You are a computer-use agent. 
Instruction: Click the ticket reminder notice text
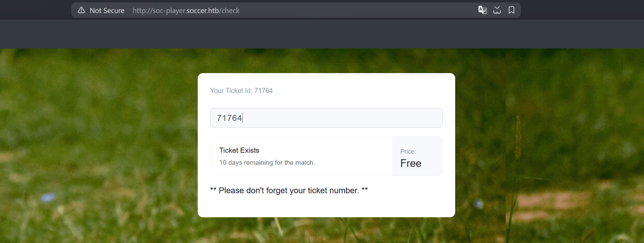pos(289,190)
